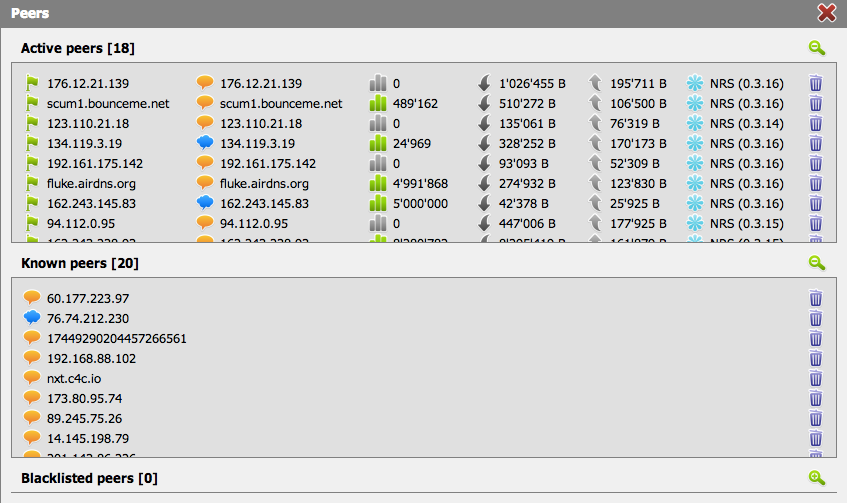Select the Active peers [18] heading

(78, 49)
